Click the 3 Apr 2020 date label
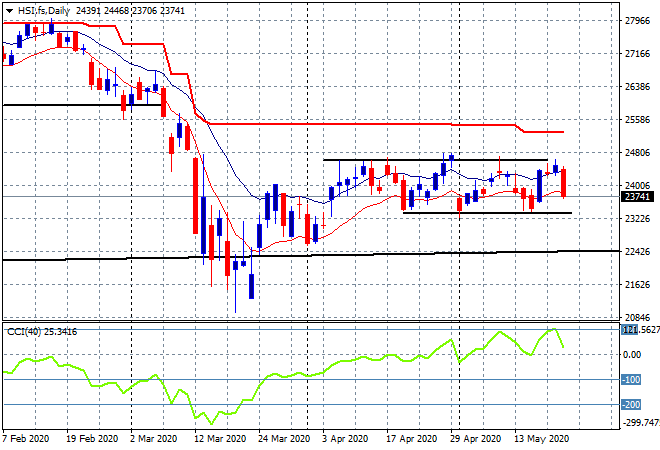The height and width of the screenshot is (450, 660). pyautogui.click(x=345, y=439)
